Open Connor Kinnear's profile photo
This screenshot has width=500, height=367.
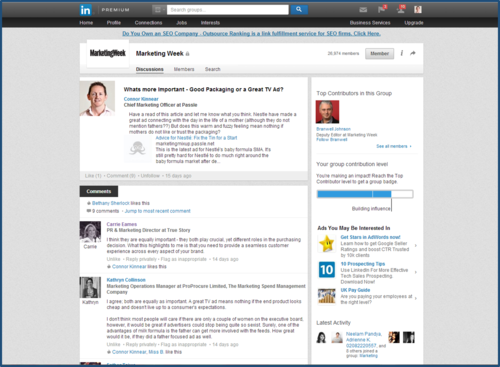click(x=97, y=98)
